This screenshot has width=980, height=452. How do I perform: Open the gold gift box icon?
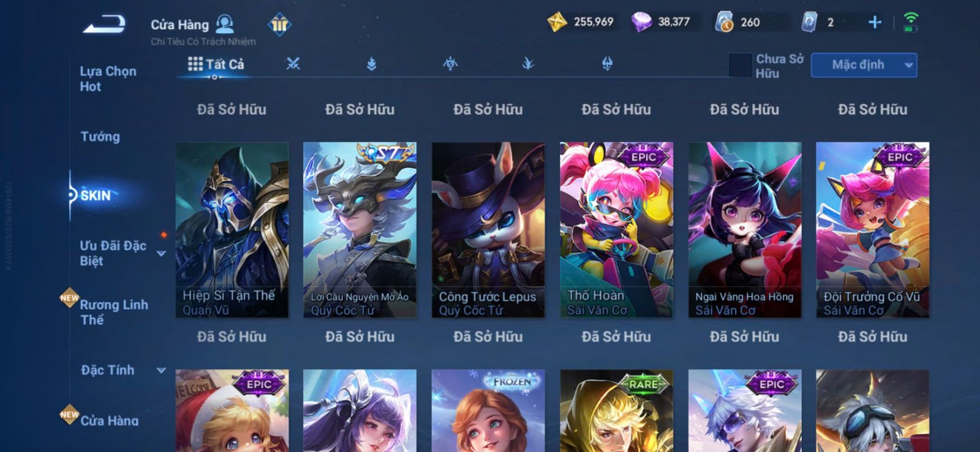(x=279, y=24)
